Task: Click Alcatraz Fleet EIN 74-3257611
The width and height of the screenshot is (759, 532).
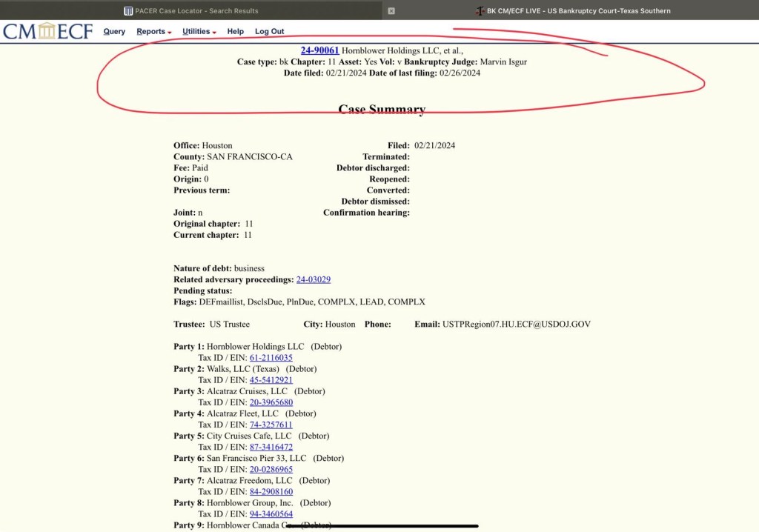Action: click(x=271, y=425)
